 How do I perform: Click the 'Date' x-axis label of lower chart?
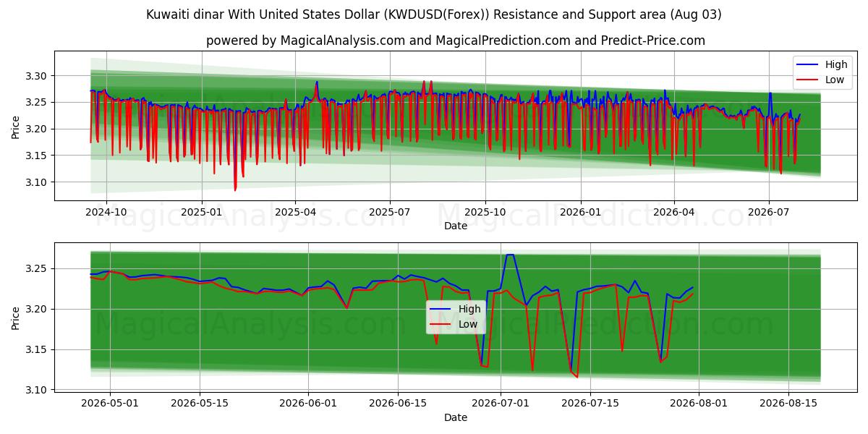click(x=456, y=417)
